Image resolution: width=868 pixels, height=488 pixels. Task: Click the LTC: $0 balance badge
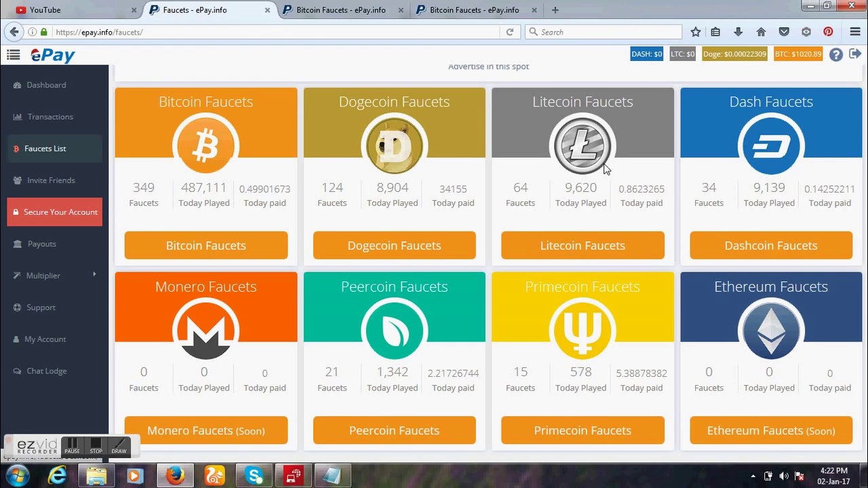pos(682,54)
